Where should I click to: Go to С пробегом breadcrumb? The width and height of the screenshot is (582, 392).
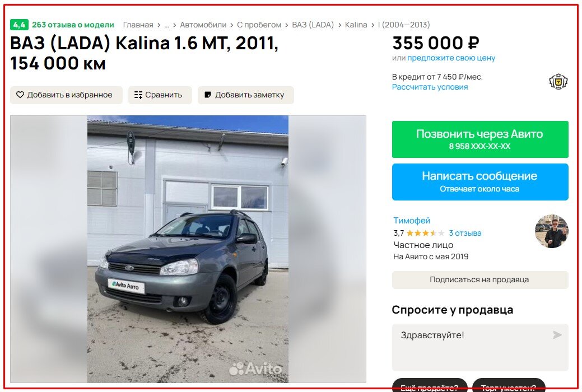click(x=259, y=25)
